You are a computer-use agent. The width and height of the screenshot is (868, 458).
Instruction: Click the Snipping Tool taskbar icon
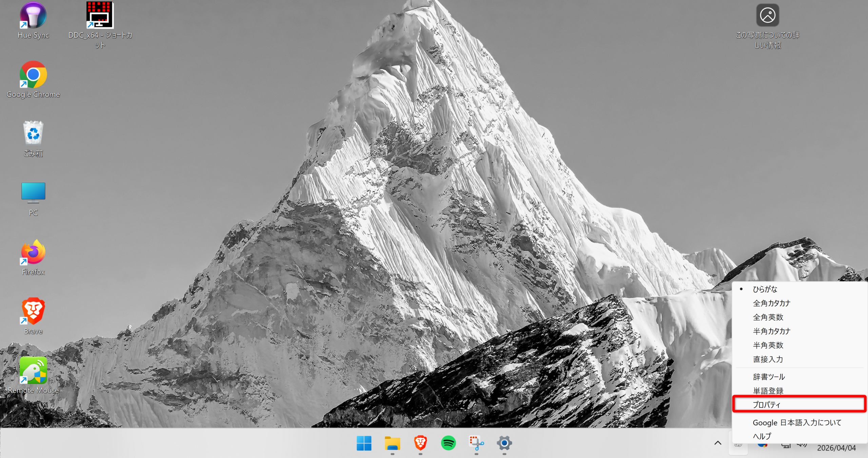pyautogui.click(x=476, y=443)
